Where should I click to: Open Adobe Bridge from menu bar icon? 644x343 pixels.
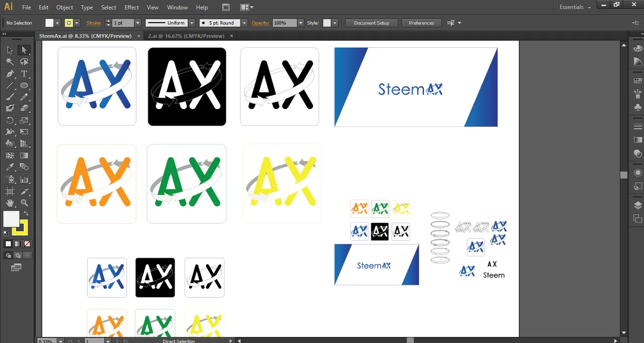pyautogui.click(x=226, y=7)
